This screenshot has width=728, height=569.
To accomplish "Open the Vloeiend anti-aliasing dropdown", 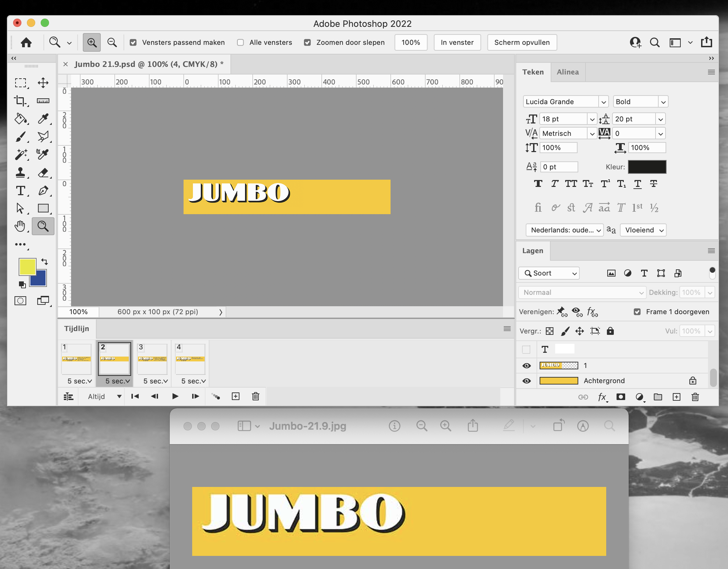I will 643,230.
